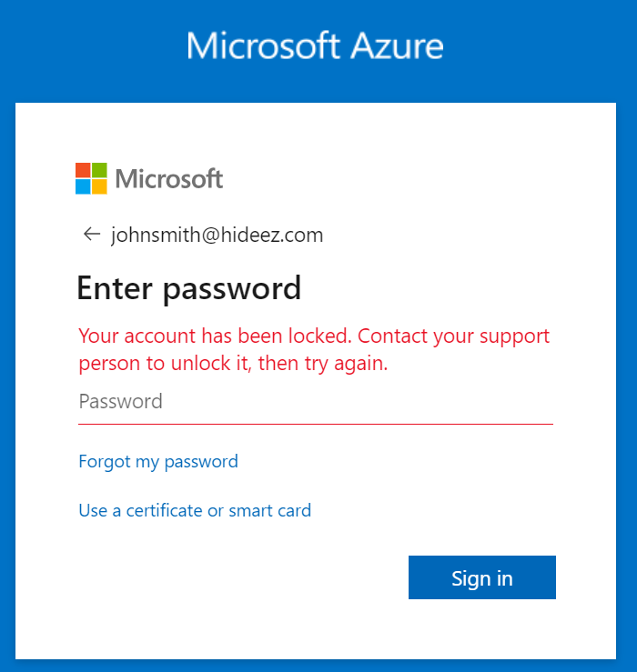Click the johnsmith@hideez.com account address
Screen dimensions: 637x672
[217, 236]
